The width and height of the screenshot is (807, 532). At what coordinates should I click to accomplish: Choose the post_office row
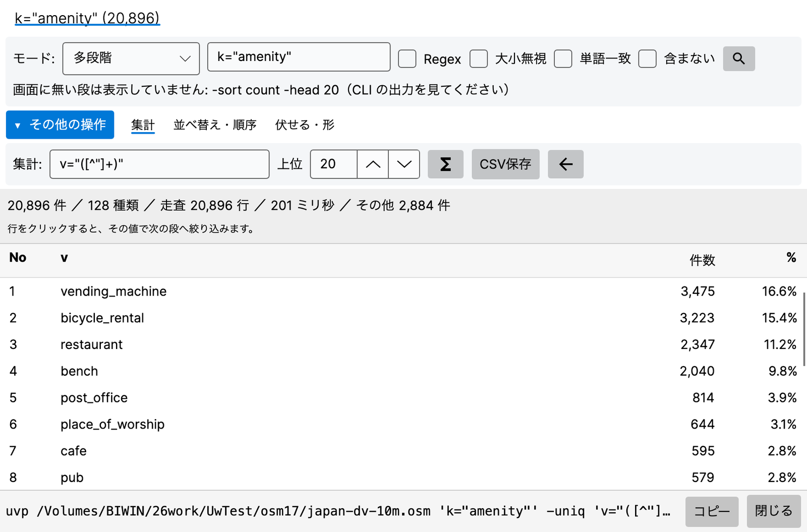point(403,398)
